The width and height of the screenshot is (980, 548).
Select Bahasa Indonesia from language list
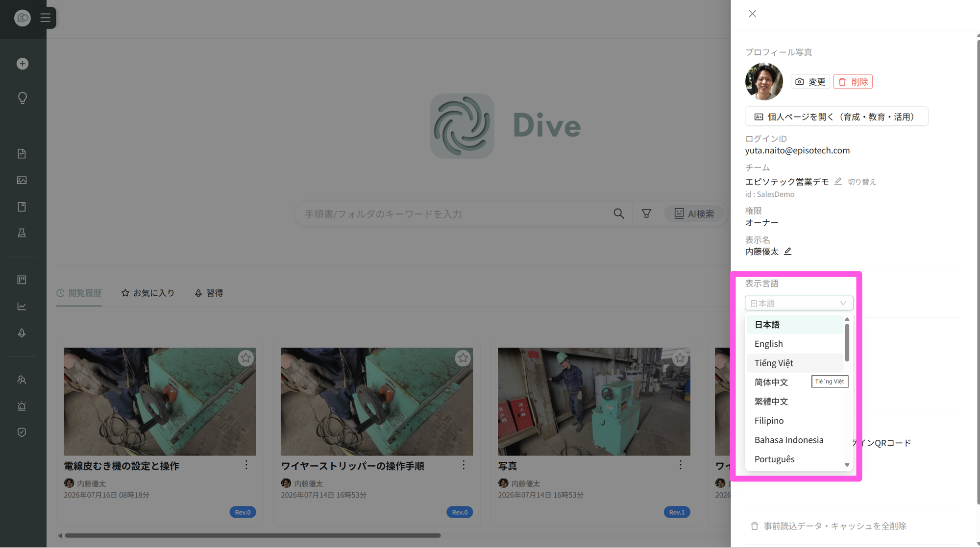[x=795, y=440]
